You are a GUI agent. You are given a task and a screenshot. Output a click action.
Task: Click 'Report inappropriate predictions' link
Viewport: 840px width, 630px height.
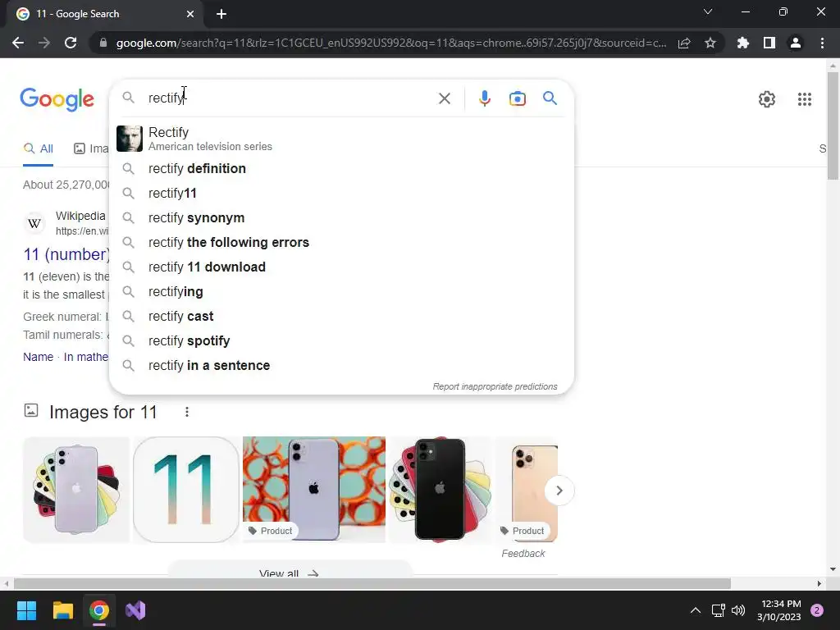tap(495, 387)
